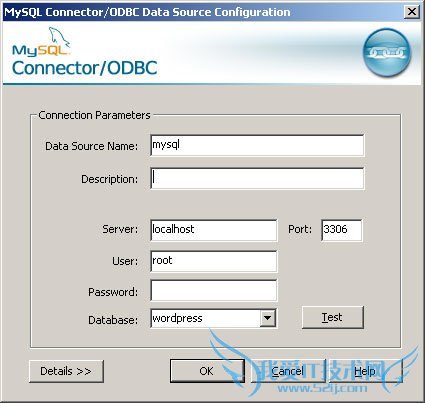425x403 pixels.
Task: Close the configuration dialog window
Action: click(412, 12)
